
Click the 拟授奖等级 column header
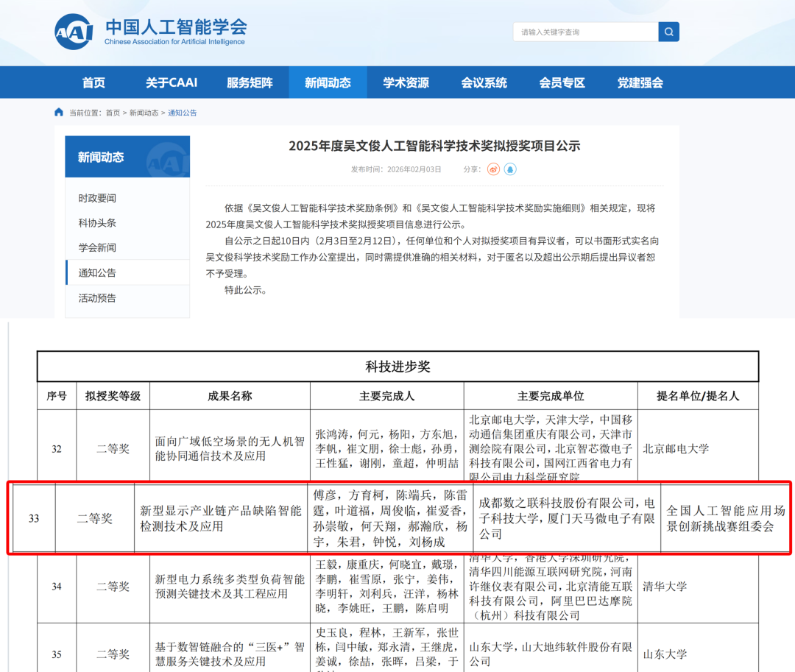(x=113, y=396)
